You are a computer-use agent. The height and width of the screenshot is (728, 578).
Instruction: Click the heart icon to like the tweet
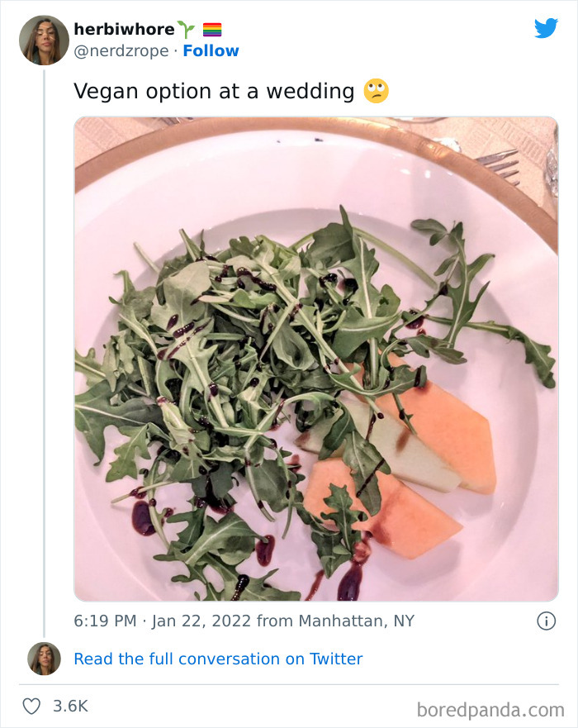point(32,706)
